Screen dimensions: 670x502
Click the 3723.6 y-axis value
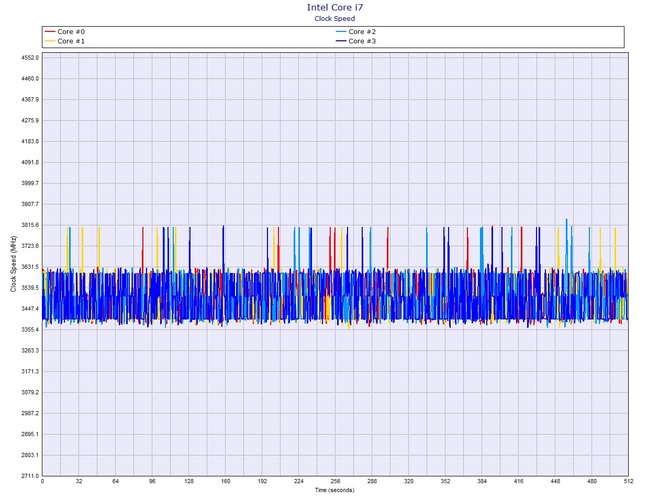pyautogui.click(x=30, y=246)
